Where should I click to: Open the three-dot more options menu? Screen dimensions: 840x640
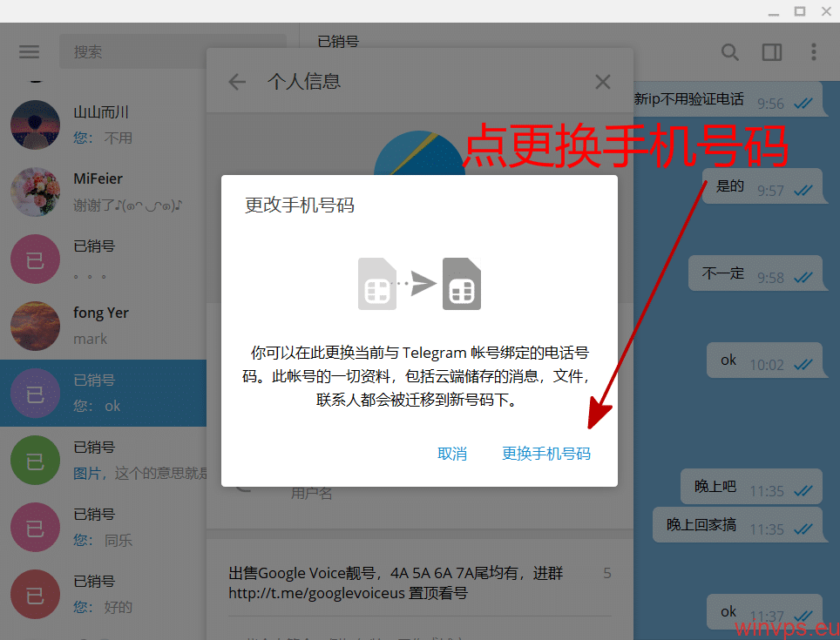813,52
